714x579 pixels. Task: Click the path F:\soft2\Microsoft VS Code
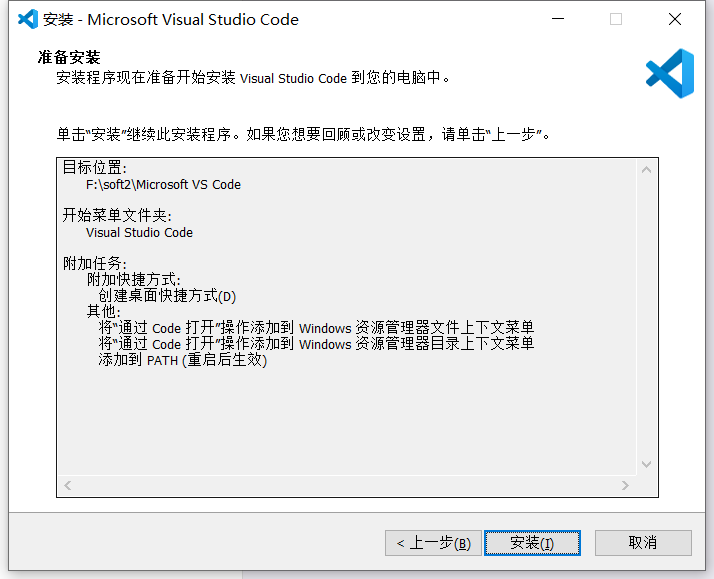tap(163, 184)
